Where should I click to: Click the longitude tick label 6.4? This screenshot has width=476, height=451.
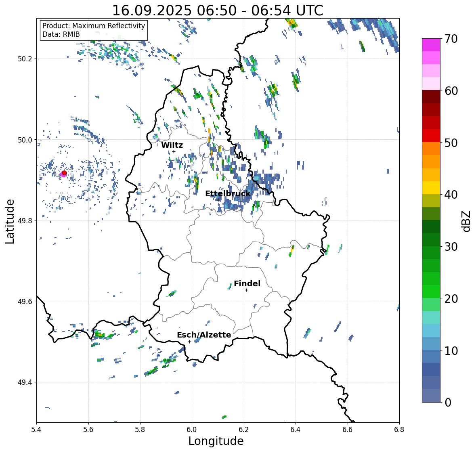(296, 429)
